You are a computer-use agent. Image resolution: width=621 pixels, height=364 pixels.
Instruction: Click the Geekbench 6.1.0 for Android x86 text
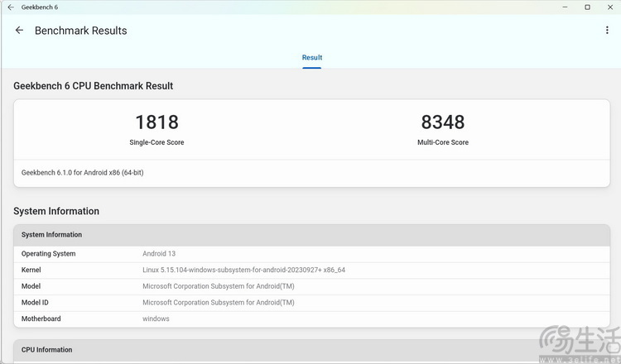82,173
